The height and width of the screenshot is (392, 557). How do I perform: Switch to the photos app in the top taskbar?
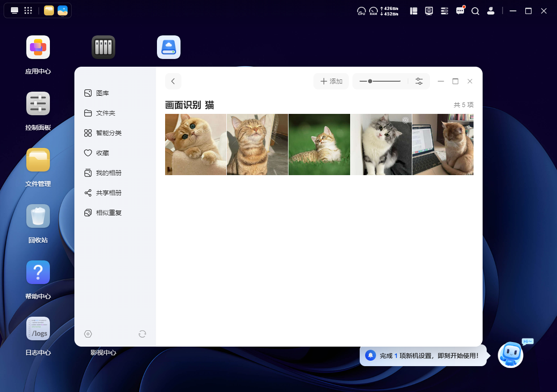(x=63, y=10)
